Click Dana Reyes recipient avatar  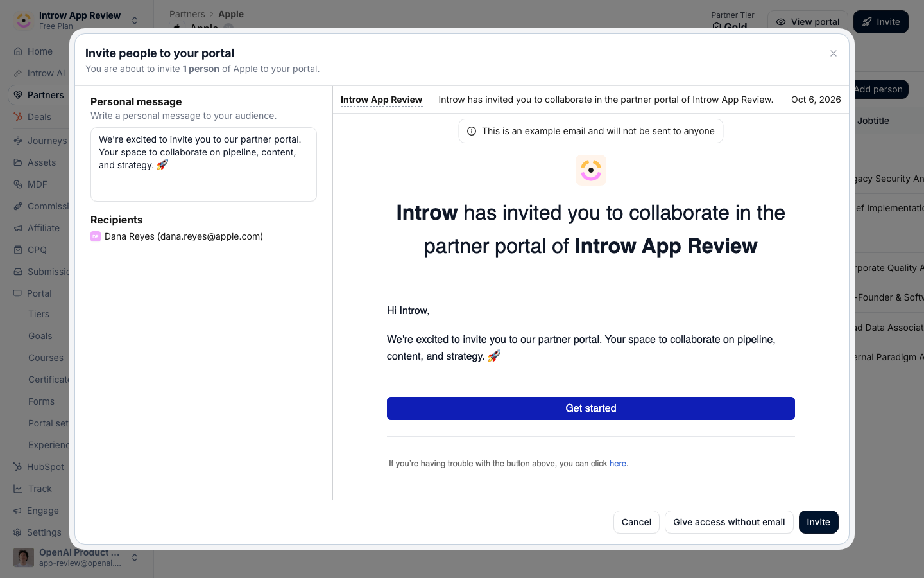tap(96, 236)
